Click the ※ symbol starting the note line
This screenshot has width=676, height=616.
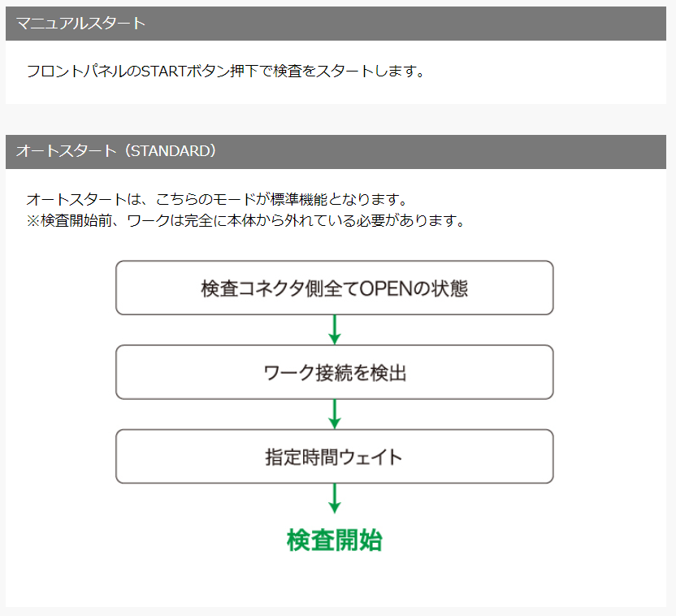[x=33, y=220]
